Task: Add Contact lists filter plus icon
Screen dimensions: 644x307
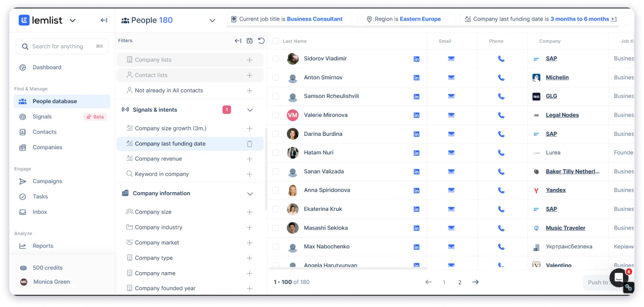Action: 250,75
